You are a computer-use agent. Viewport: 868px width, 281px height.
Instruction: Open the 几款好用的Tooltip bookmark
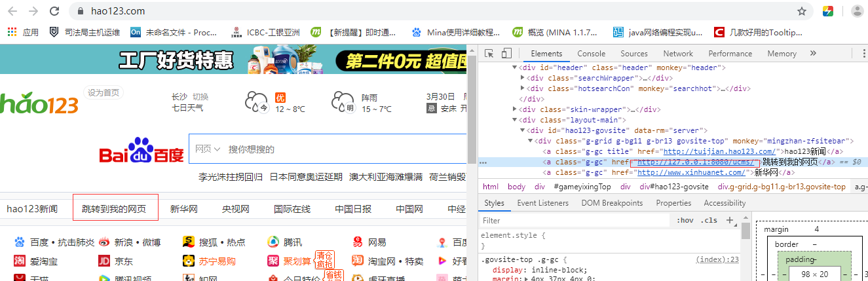[758, 32]
